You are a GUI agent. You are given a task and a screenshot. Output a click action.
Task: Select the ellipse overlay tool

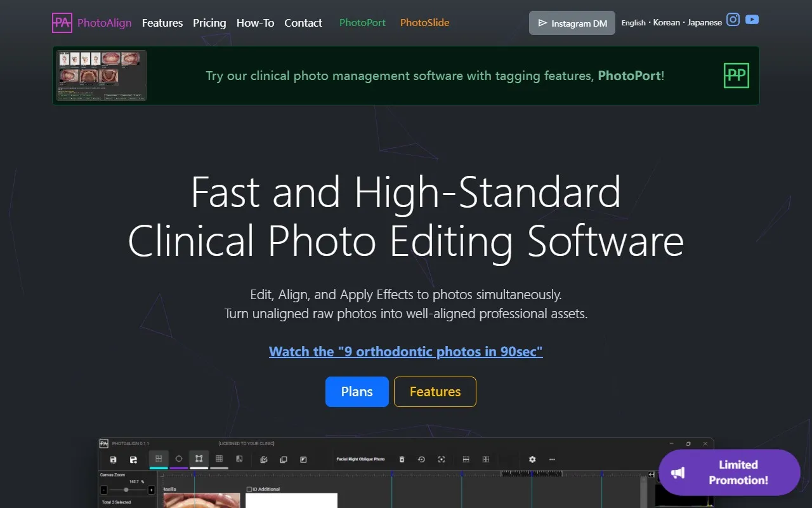[x=178, y=459]
